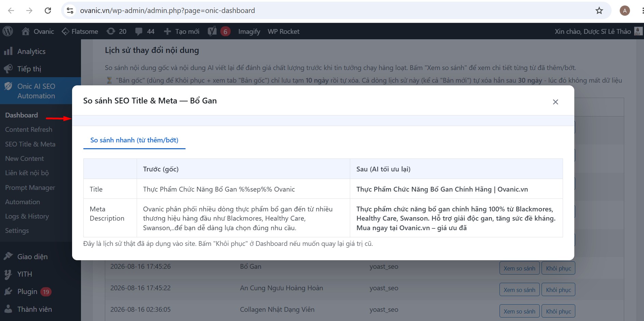This screenshot has height=321, width=644.
Task: Open the browser profile avatar
Action: click(625, 11)
